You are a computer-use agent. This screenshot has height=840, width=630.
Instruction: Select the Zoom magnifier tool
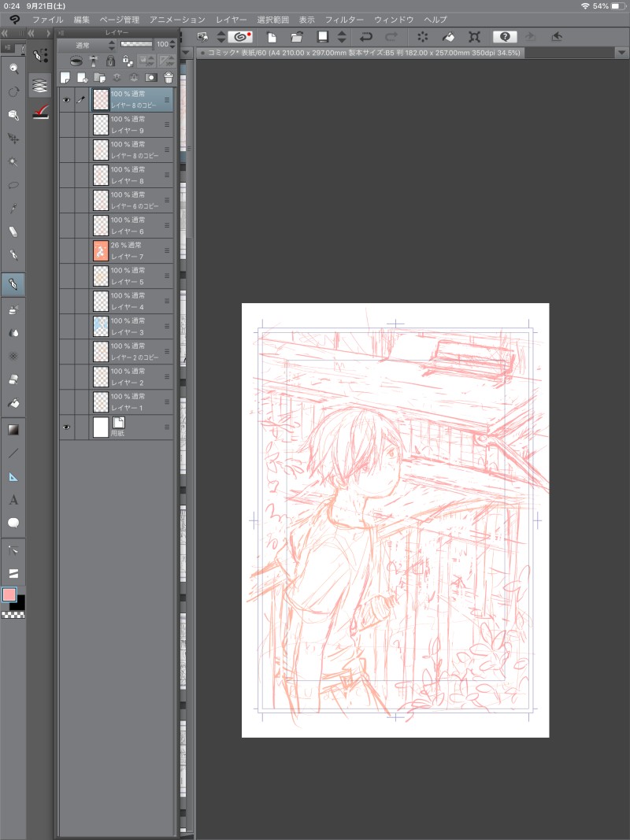click(x=13, y=68)
